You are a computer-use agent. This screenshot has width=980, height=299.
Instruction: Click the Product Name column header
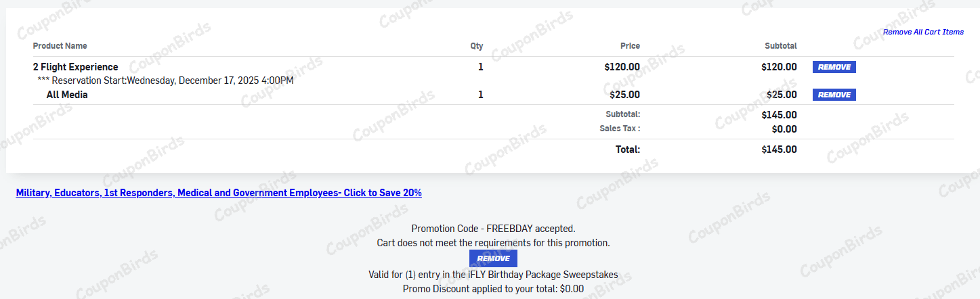click(60, 46)
